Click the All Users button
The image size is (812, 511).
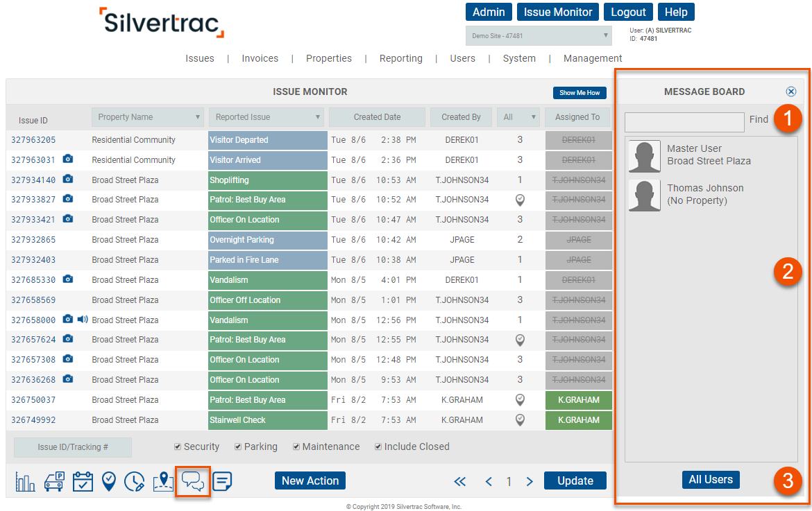pyautogui.click(x=711, y=479)
